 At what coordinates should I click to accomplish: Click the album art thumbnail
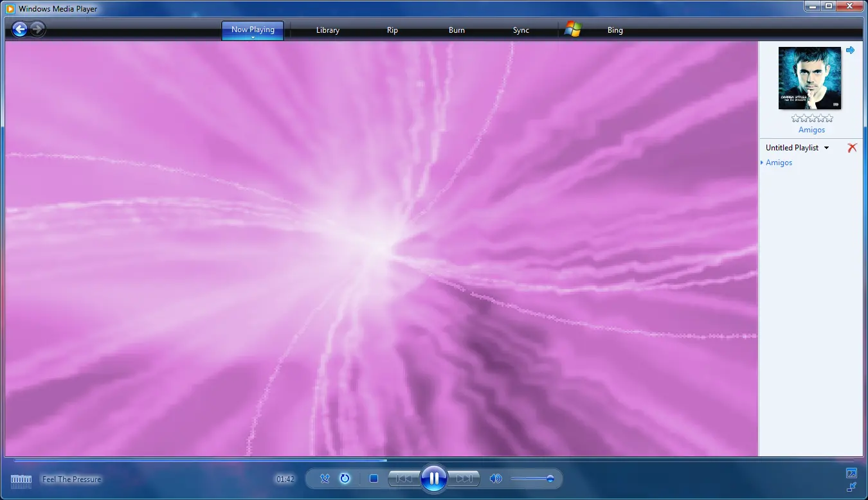809,78
